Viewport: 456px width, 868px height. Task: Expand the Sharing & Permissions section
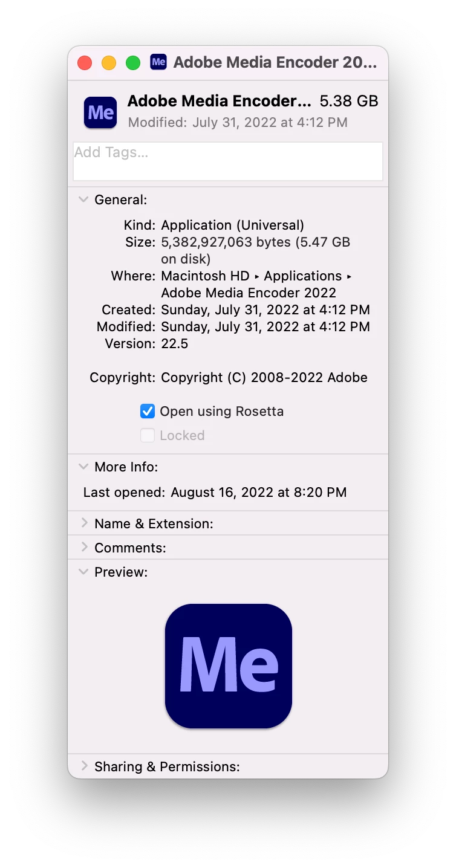pos(84,766)
